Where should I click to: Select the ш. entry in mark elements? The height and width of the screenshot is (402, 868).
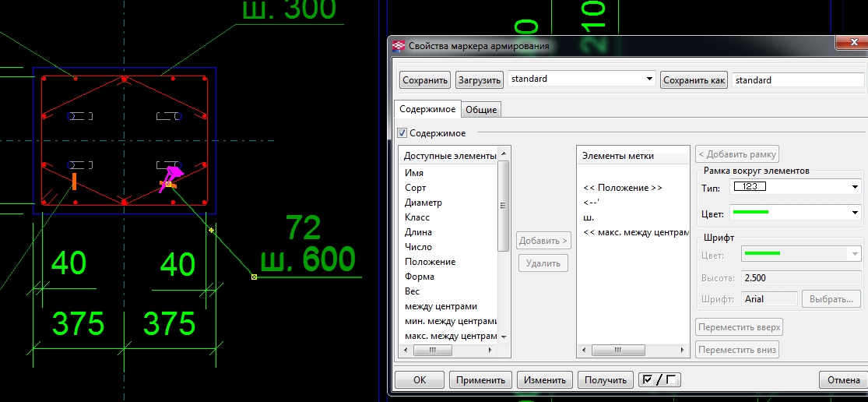tap(589, 217)
